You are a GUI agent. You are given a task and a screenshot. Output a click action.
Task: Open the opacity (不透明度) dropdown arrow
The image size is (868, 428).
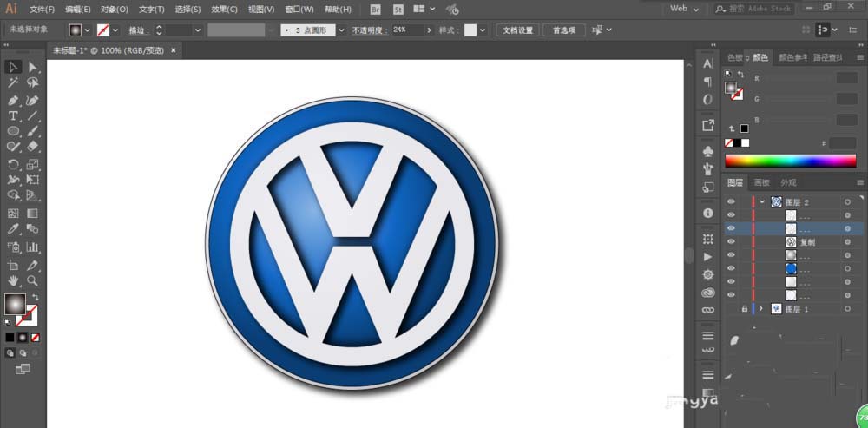coord(428,30)
